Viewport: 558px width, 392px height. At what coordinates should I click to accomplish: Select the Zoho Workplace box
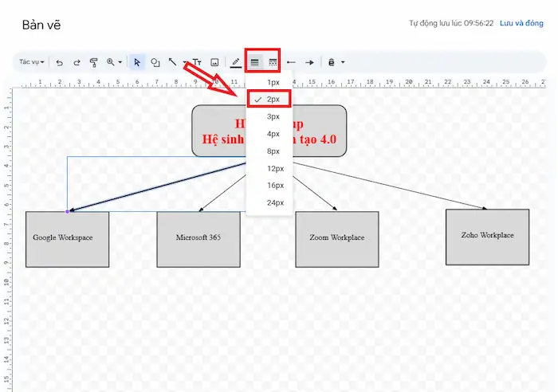pyautogui.click(x=488, y=237)
